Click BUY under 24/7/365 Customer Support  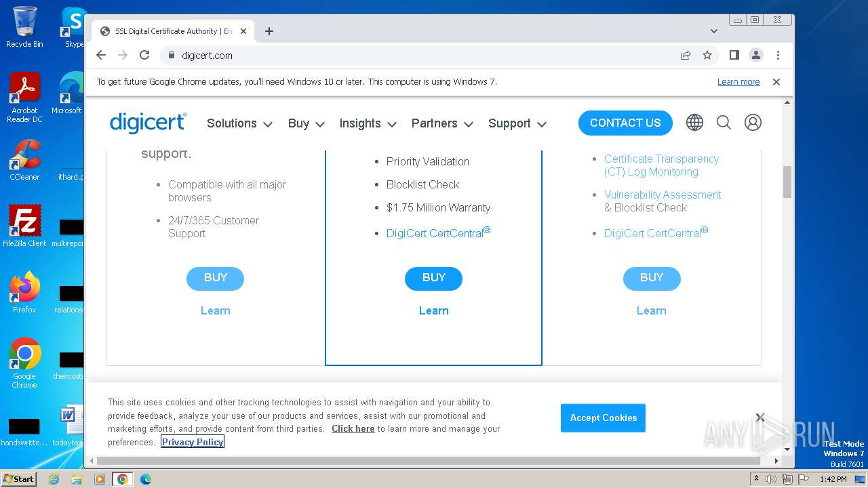[215, 278]
